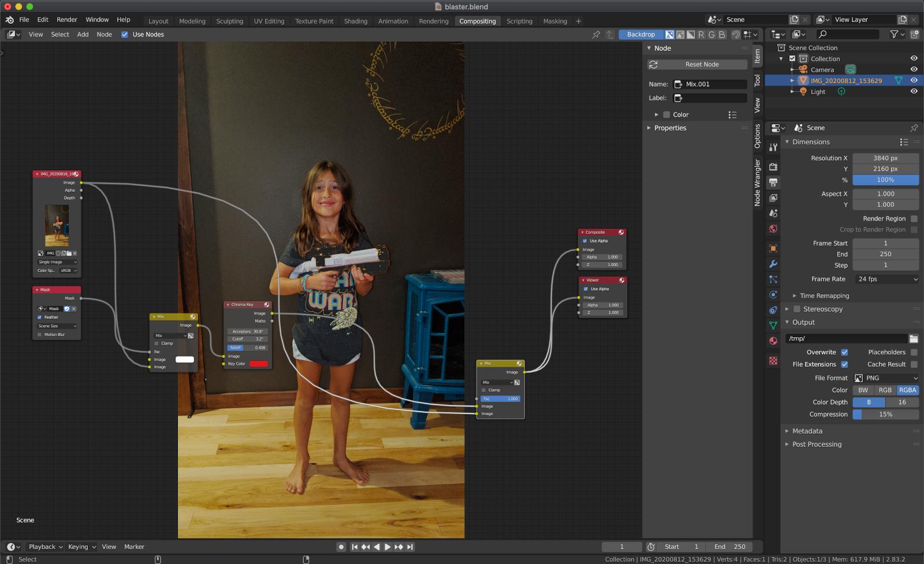Click the Blender logo menu icon

(9, 20)
